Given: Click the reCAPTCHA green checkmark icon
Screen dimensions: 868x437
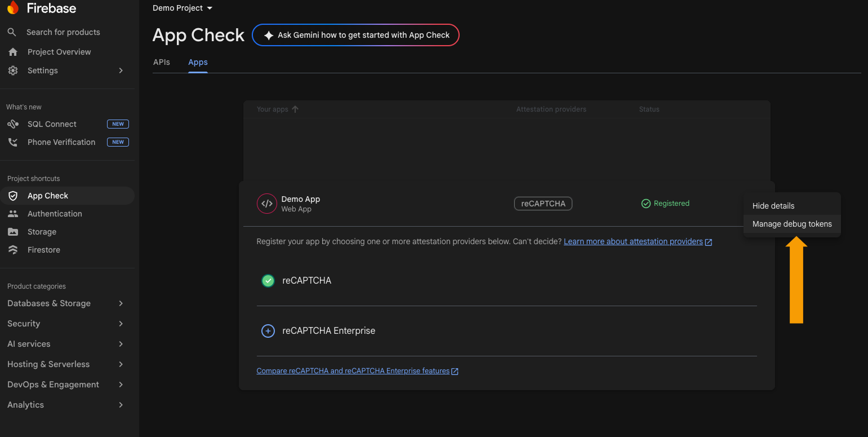Looking at the screenshot, I should point(268,281).
